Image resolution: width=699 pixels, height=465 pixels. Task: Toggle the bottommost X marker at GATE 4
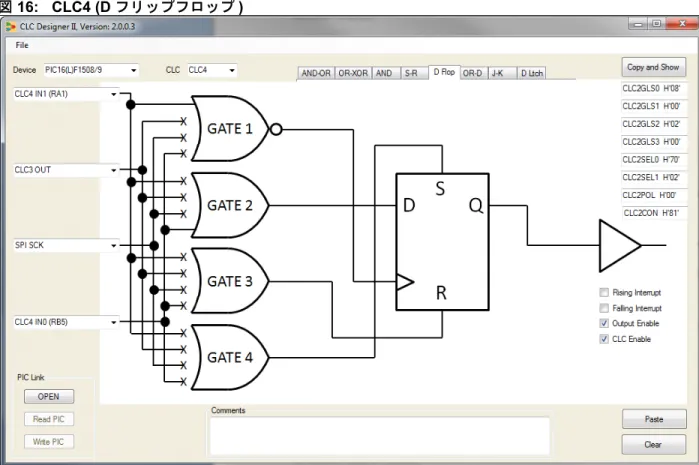pos(183,382)
